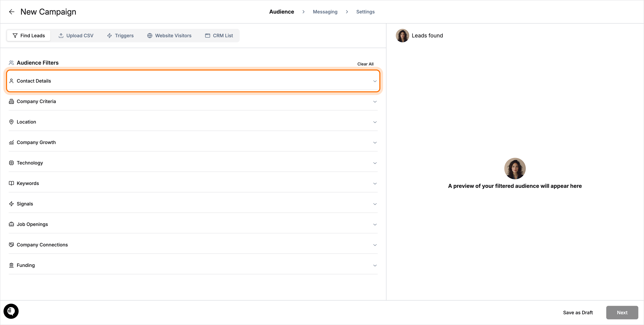Open the Triggers tab
Image resolution: width=644 pixels, height=325 pixels.
[x=121, y=36]
